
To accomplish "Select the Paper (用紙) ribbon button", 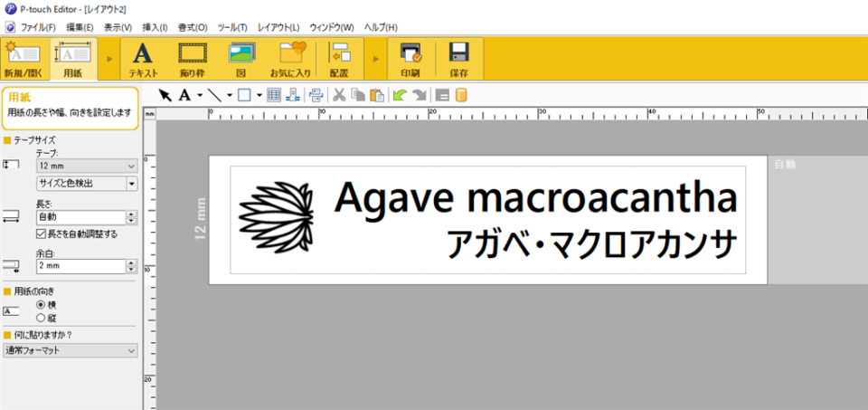I will click(73, 59).
